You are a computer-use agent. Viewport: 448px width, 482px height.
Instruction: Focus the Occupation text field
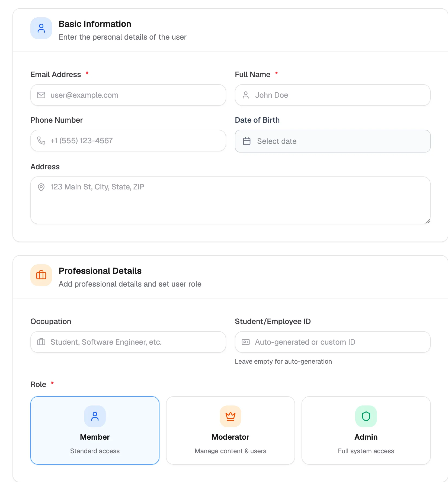tap(128, 342)
